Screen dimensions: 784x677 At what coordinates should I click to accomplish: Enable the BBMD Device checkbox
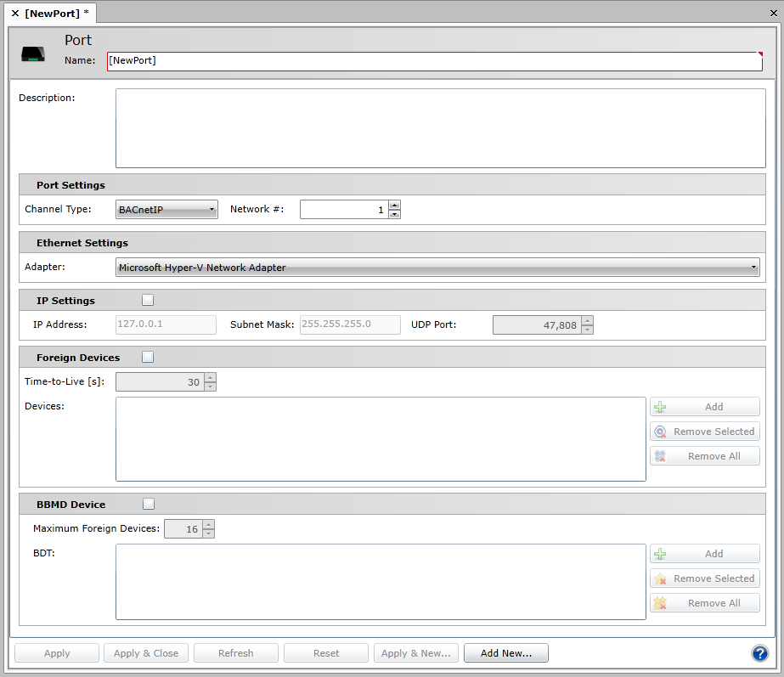pos(148,504)
